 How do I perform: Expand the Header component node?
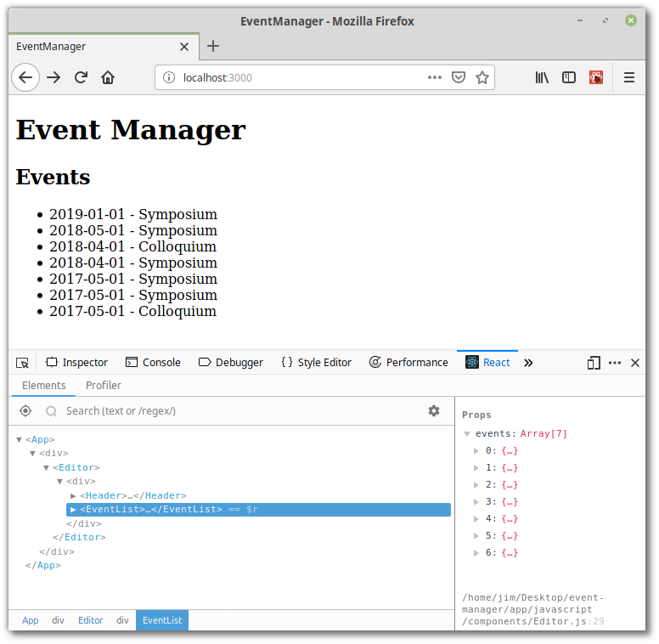73,496
